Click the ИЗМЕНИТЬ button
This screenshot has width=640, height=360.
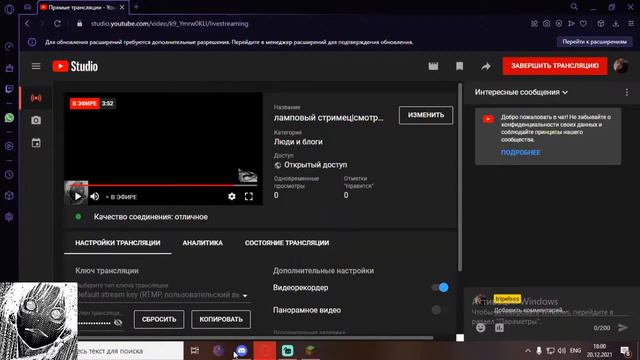coord(426,115)
